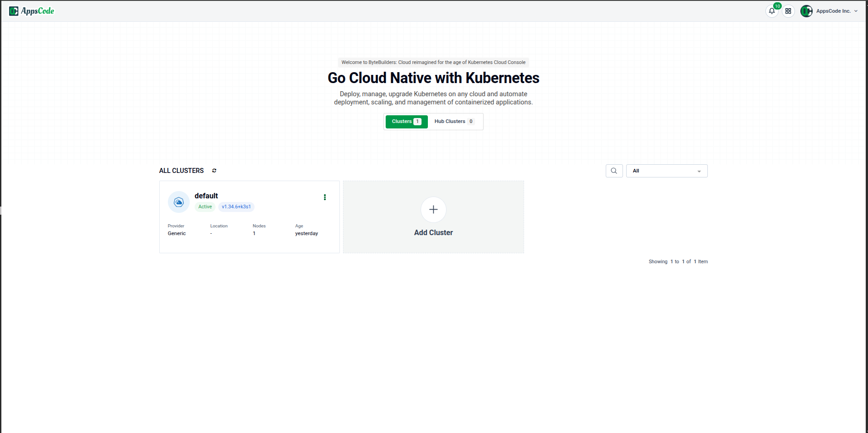Viewport: 868px width, 433px height.
Task: Click the v1.34.6+k3s1 version badge
Action: pos(235,207)
